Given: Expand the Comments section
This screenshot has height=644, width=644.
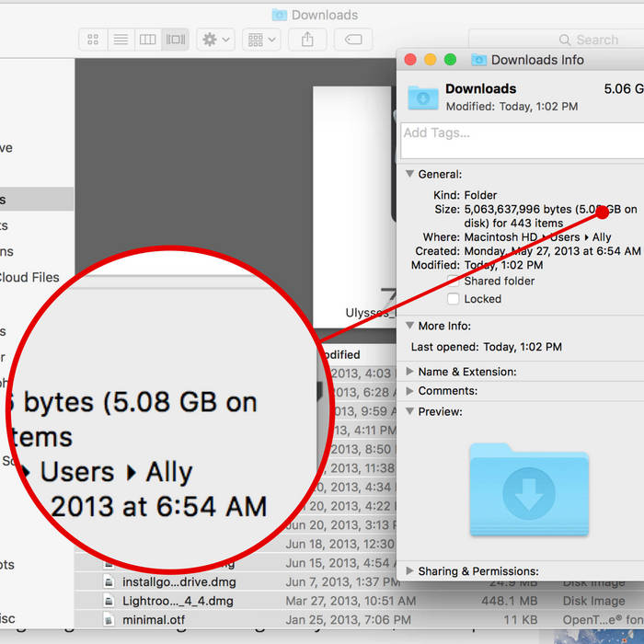Looking at the screenshot, I should click(409, 391).
